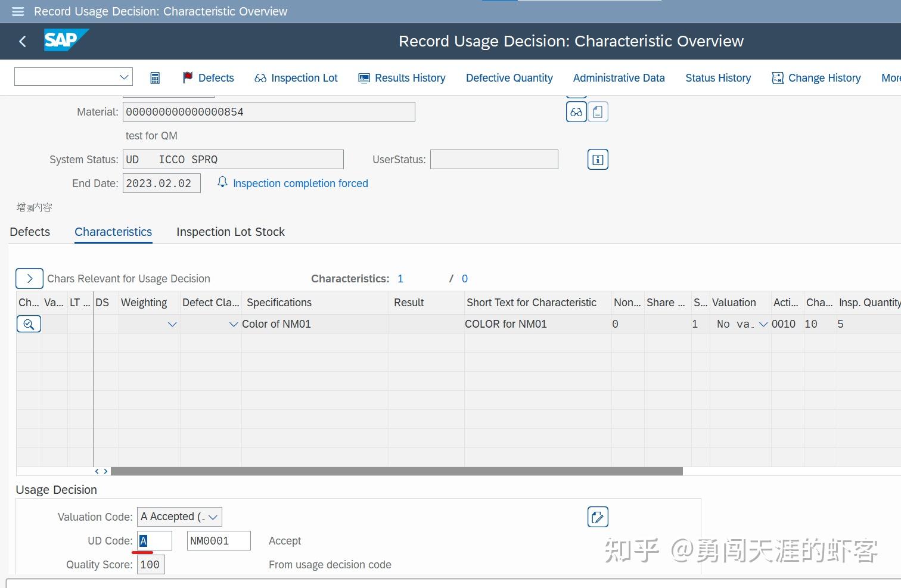Click the characteristics count link 1
This screenshot has height=588, width=901.
click(400, 279)
